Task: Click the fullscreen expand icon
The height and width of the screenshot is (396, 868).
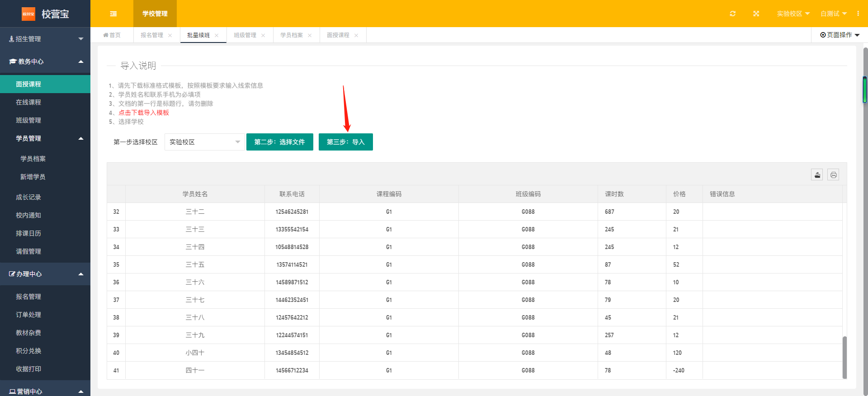Action: click(756, 14)
